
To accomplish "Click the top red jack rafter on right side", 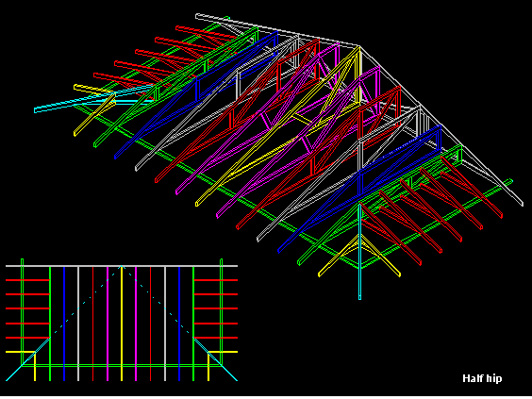I will 215,280.
